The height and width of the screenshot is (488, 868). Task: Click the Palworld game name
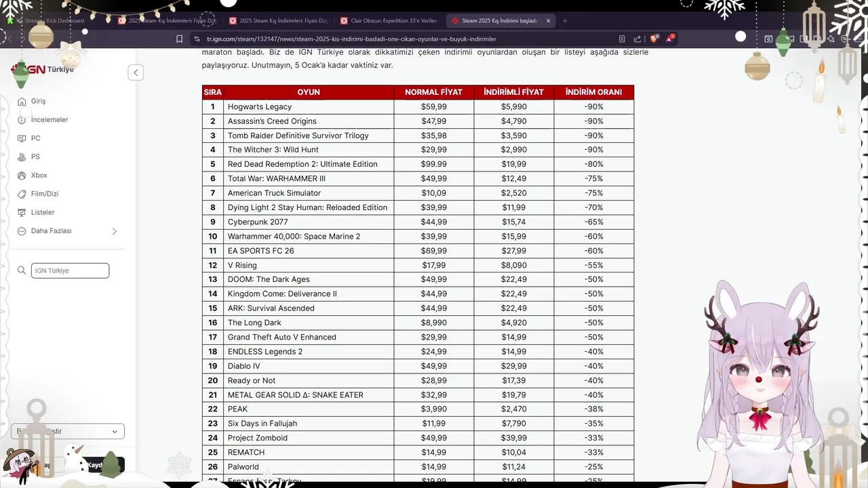coord(243,467)
